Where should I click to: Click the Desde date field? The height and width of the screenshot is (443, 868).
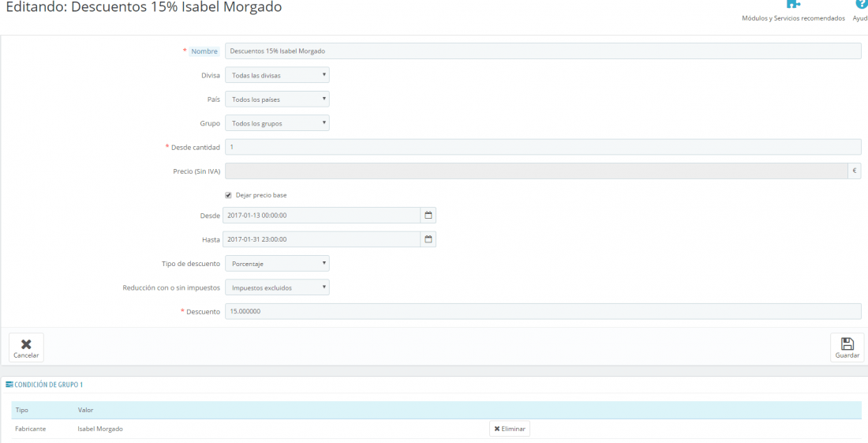[321, 216]
